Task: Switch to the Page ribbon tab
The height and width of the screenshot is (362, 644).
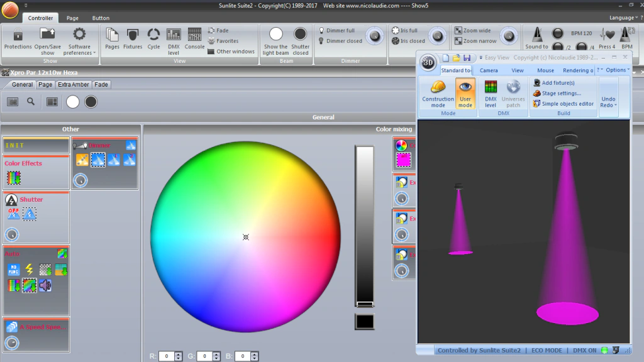Action: 72,18
